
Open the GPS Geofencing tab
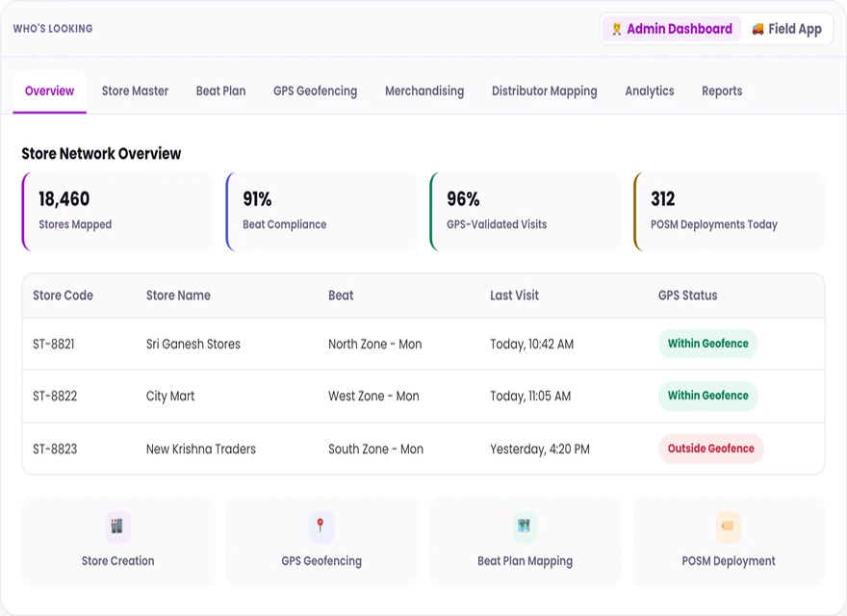click(316, 91)
